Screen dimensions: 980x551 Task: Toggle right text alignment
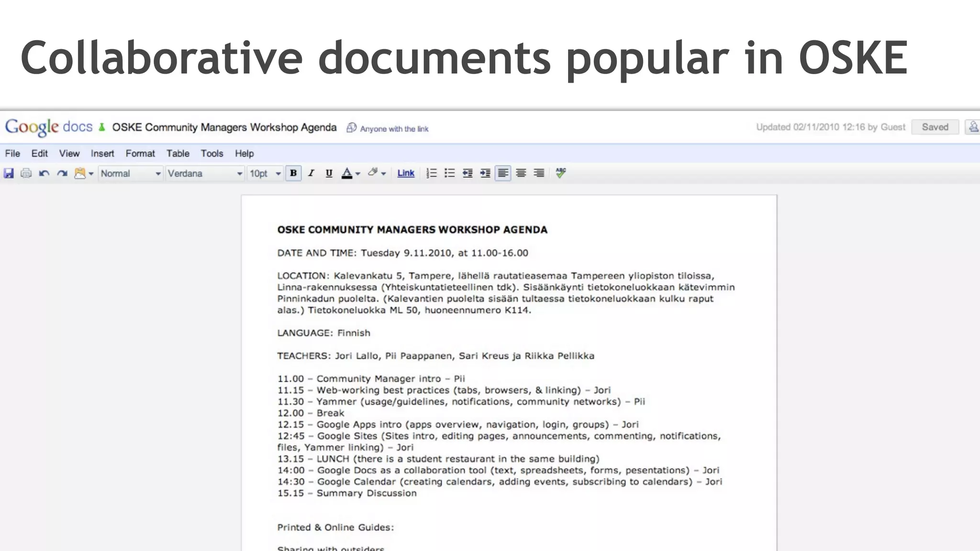pos(539,173)
